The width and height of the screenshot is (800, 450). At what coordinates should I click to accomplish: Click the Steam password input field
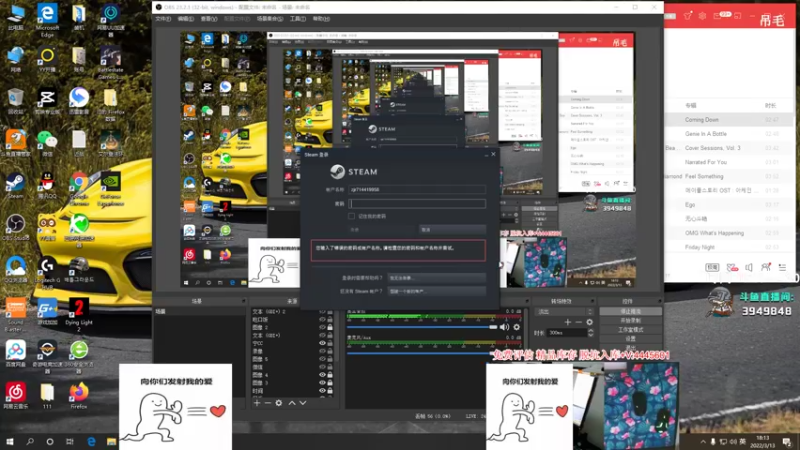(417, 204)
